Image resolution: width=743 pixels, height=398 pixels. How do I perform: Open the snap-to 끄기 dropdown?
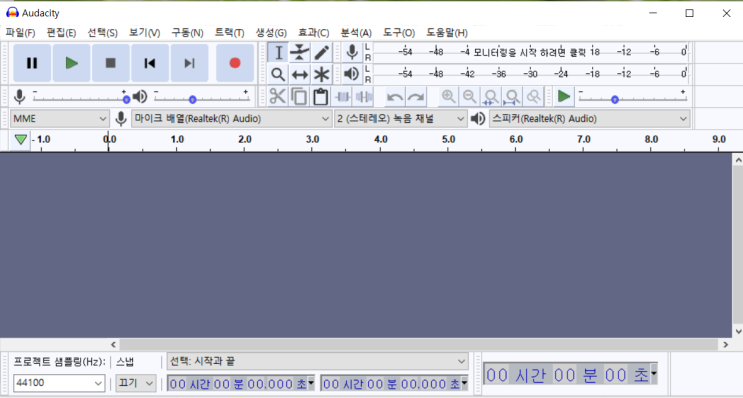pos(136,382)
